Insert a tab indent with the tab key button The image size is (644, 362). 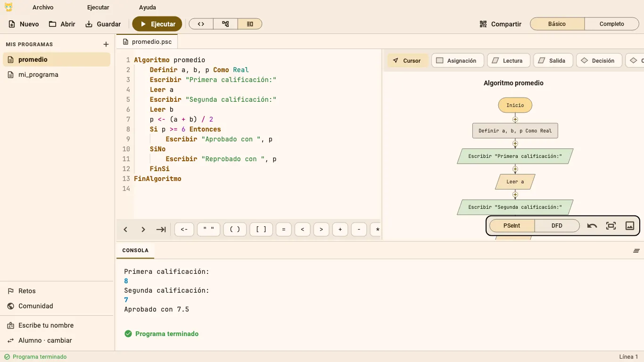point(161,230)
